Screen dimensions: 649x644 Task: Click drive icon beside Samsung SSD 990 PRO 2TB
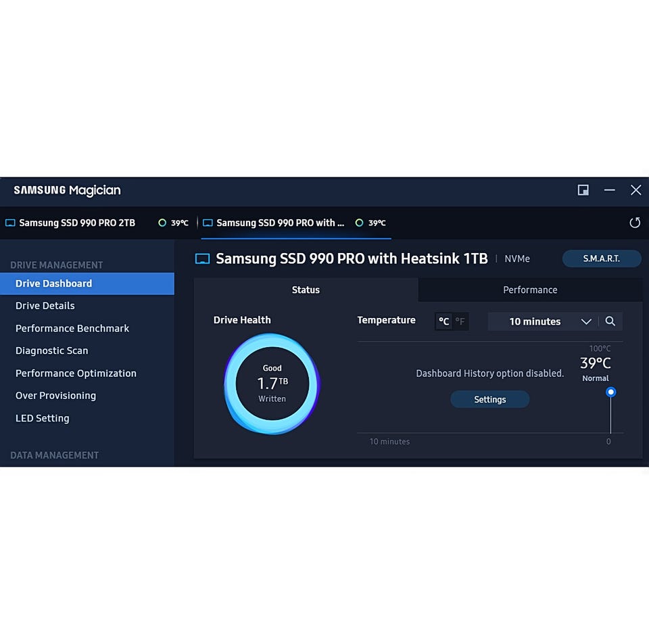point(10,223)
